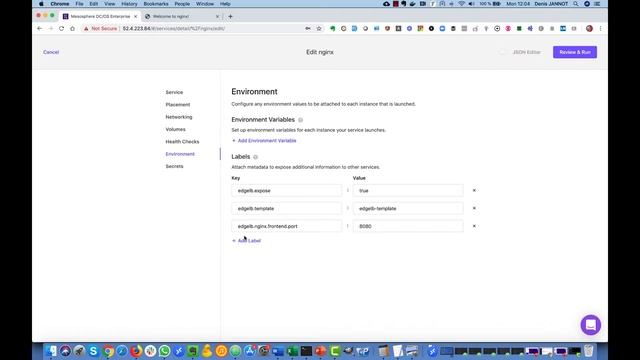Click the Review & Run button
This screenshot has width=640, height=360.
[575, 52]
